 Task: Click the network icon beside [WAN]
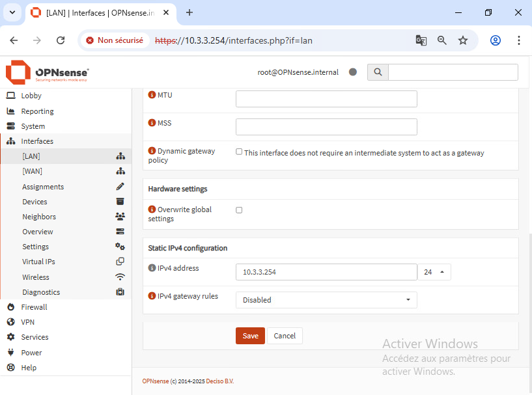pos(120,171)
